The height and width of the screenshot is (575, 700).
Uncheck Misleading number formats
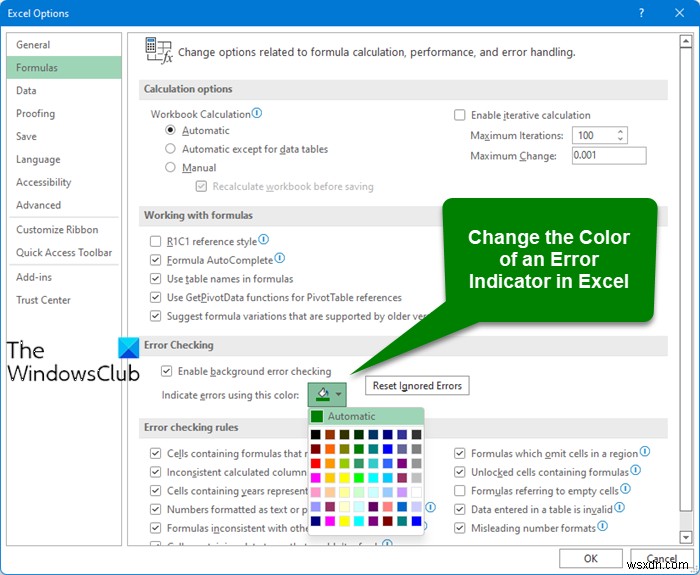(459, 528)
